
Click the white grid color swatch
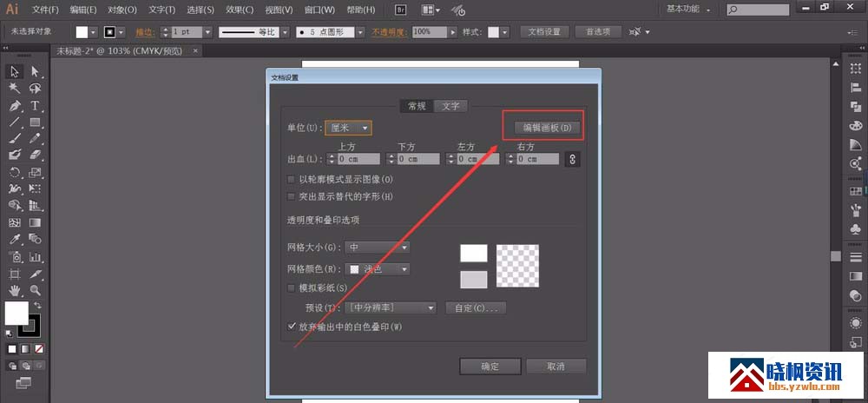473,253
